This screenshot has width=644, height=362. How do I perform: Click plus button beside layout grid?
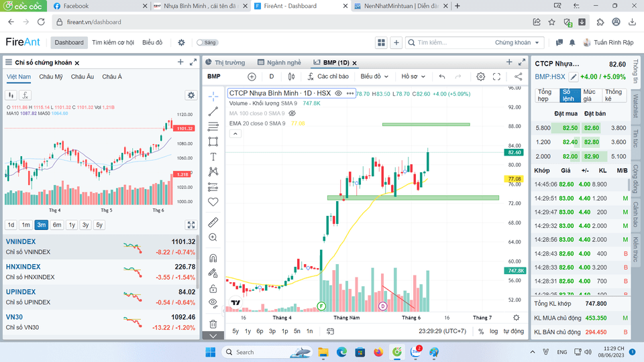coord(396,43)
